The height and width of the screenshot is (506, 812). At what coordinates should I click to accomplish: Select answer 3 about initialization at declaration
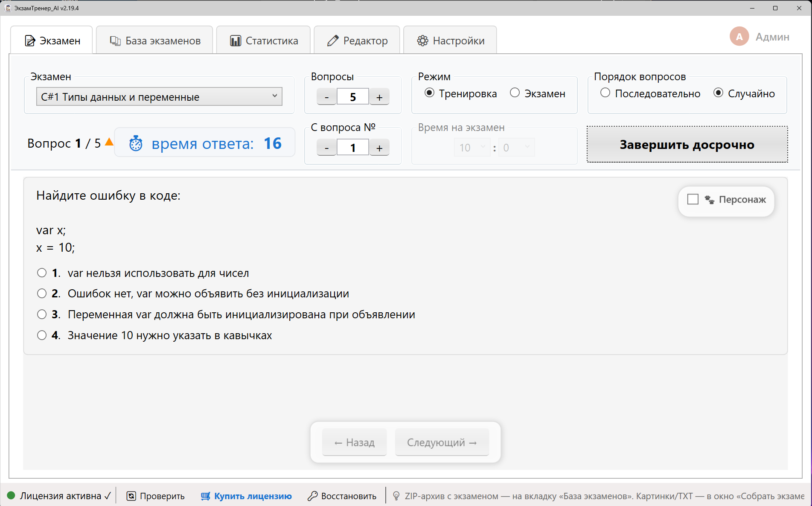point(226,314)
